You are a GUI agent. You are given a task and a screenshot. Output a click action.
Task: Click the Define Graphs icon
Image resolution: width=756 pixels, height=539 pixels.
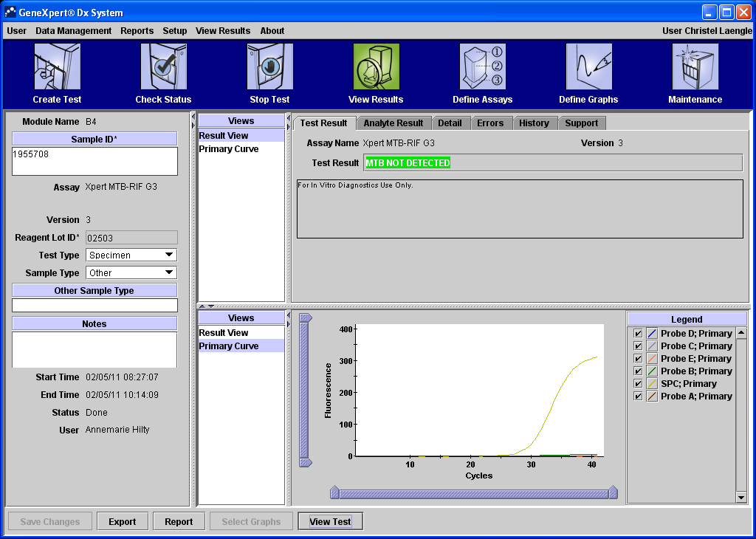click(x=588, y=67)
